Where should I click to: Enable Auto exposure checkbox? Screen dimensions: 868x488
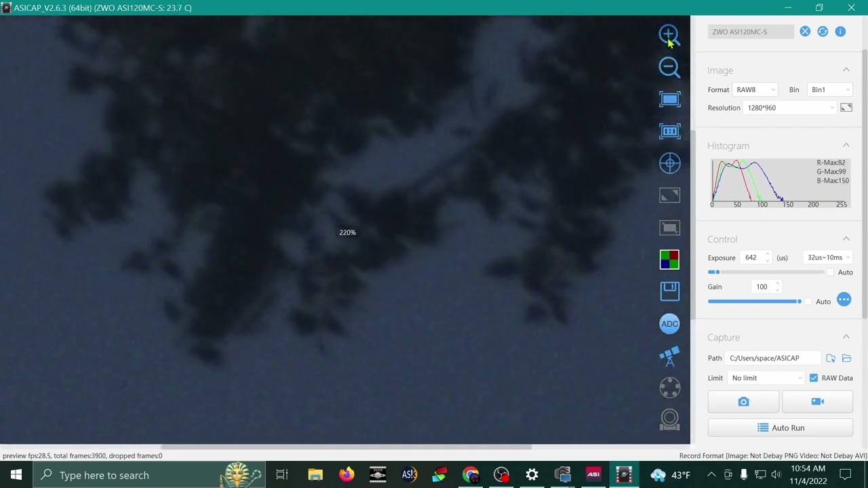(830, 272)
